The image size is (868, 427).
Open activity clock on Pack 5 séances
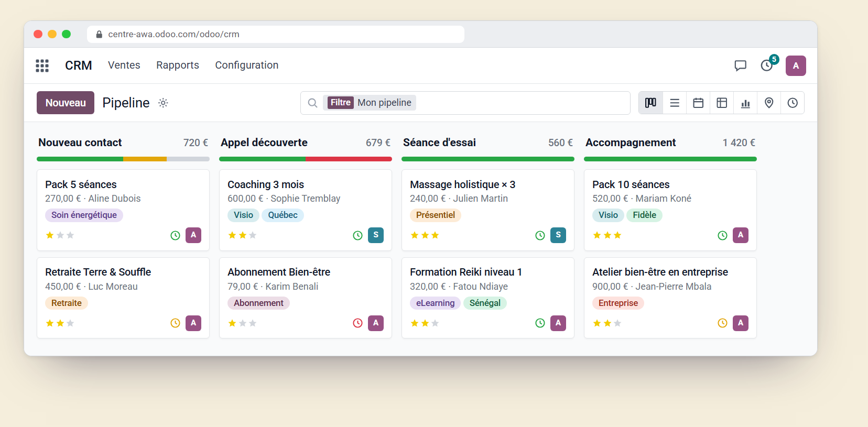click(x=175, y=236)
